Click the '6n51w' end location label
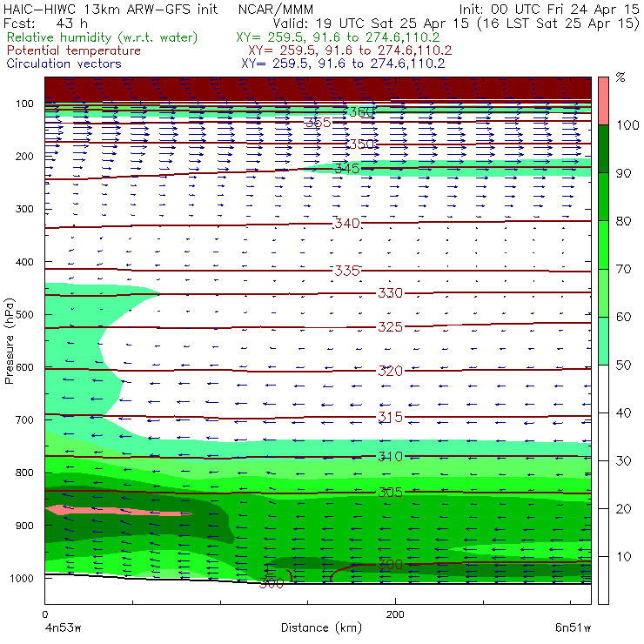The height and width of the screenshot is (644, 644). coord(573,628)
